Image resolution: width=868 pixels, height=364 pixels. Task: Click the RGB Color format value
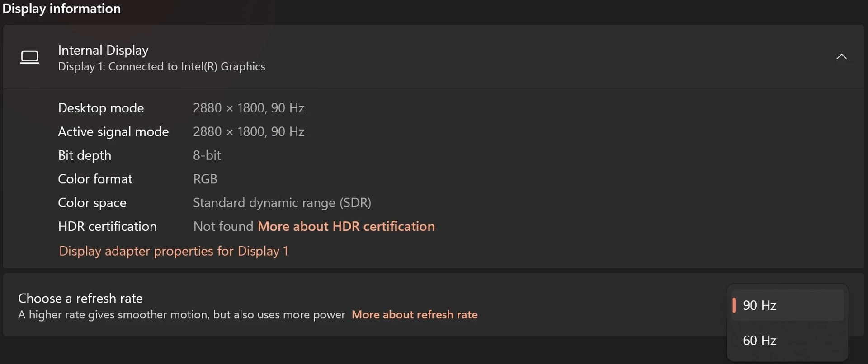click(x=205, y=179)
